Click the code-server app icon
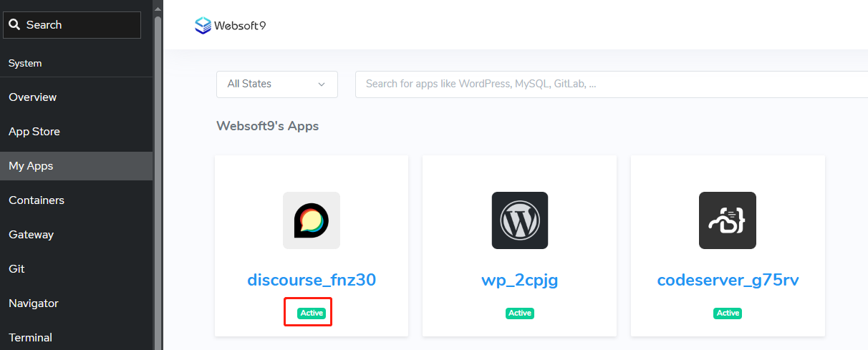Screen dimensions: 868x350 point(727,220)
